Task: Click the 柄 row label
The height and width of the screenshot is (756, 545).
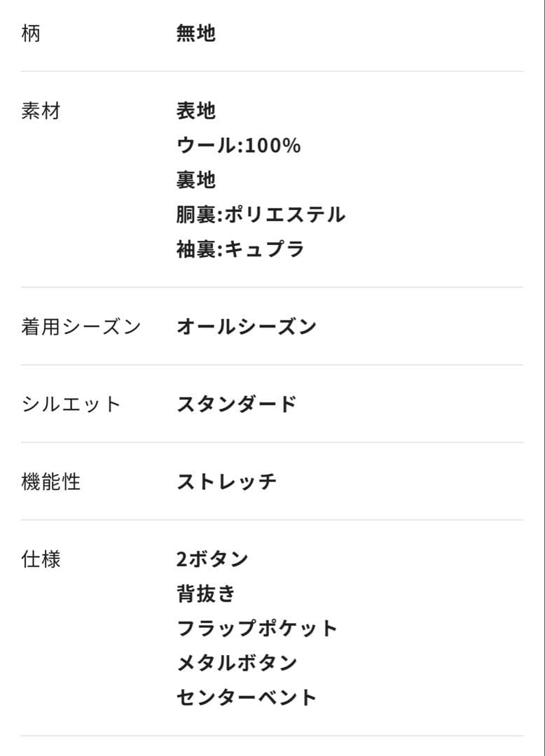Action: point(31,34)
